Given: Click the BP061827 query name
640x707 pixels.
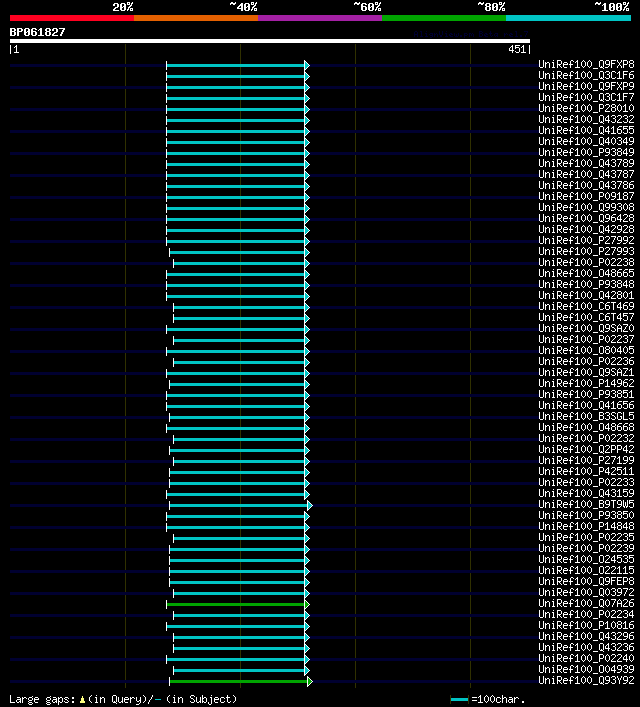Looking at the screenshot, I should click(37, 32).
